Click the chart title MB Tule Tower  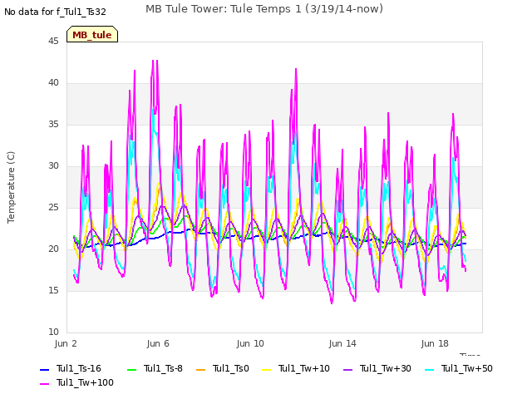[264, 9]
